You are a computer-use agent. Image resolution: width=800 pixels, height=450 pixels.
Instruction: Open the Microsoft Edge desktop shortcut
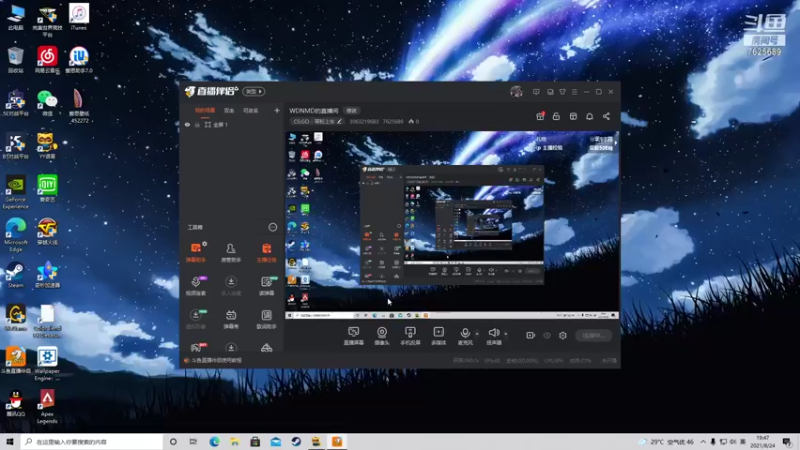pos(15,235)
